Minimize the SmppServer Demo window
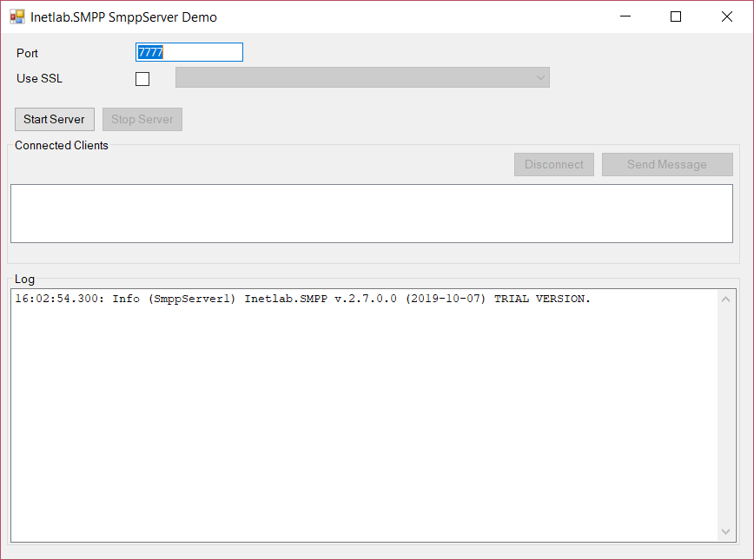This screenshot has width=754, height=560. click(x=625, y=16)
